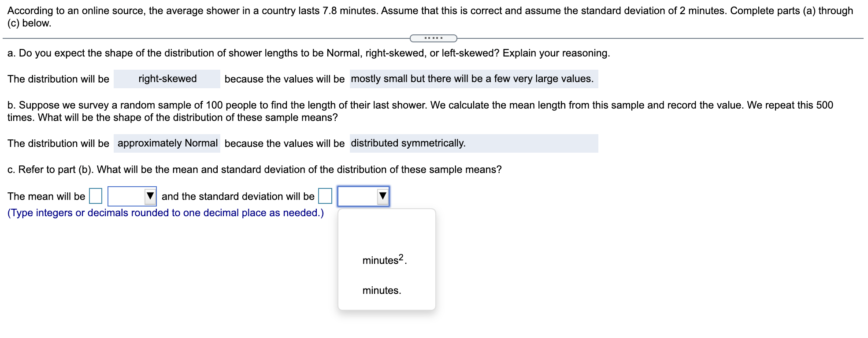Click the standard deviation input box
This screenshot has width=868, height=338.
pos(325,195)
